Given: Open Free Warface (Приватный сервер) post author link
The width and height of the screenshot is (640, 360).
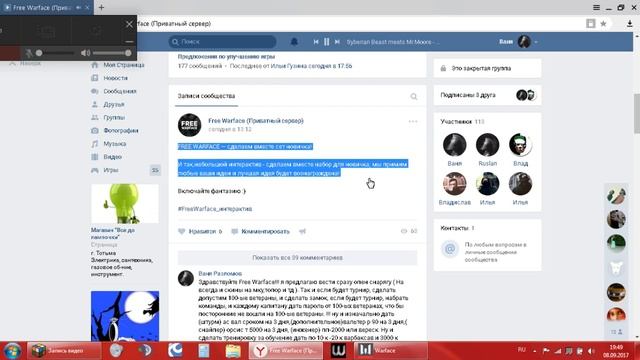Looking at the screenshot, I should click(x=256, y=121).
